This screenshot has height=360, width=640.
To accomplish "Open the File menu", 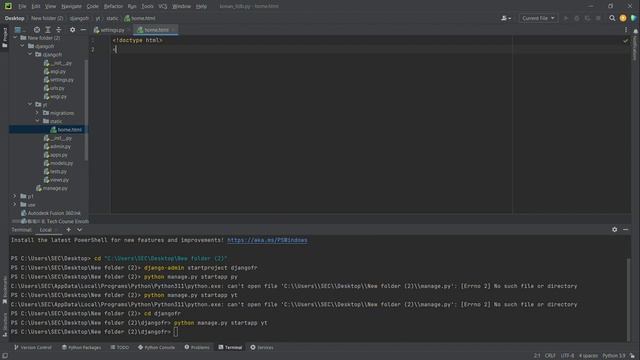I will 22,6.
